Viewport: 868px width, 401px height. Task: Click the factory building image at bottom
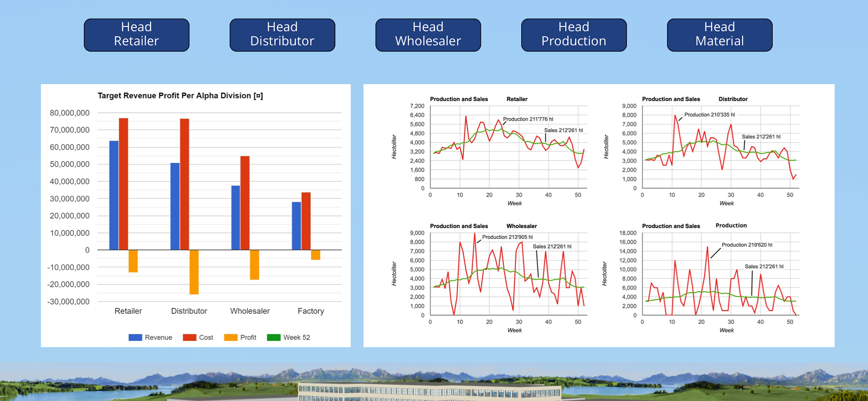[430, 391]
